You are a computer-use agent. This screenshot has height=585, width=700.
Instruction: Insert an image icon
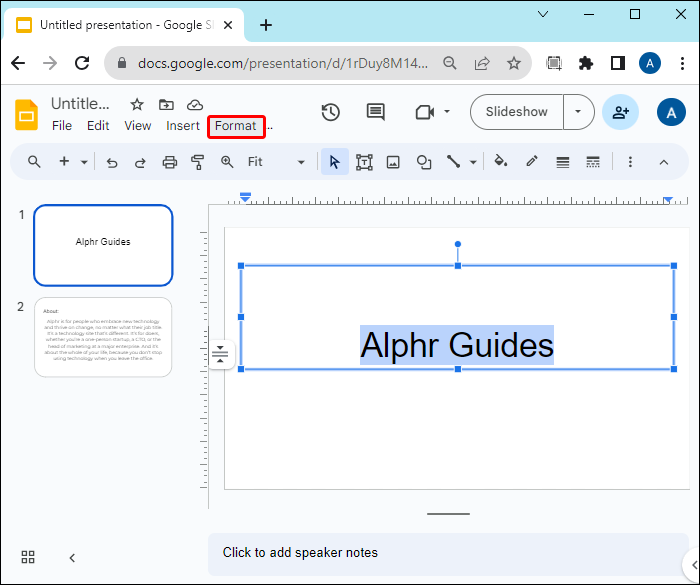[393, 162]
